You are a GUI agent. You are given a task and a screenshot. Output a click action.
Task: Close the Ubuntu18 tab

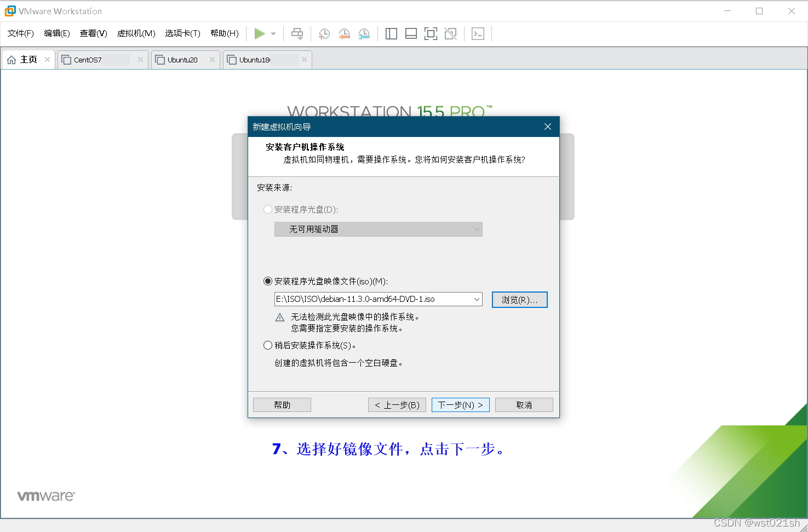[305, 60]
